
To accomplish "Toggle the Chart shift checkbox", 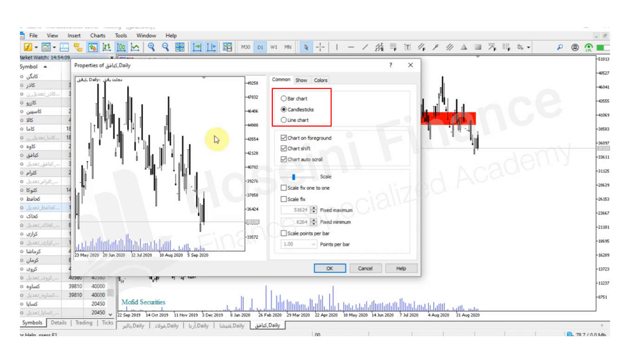I will click(284, 149).
